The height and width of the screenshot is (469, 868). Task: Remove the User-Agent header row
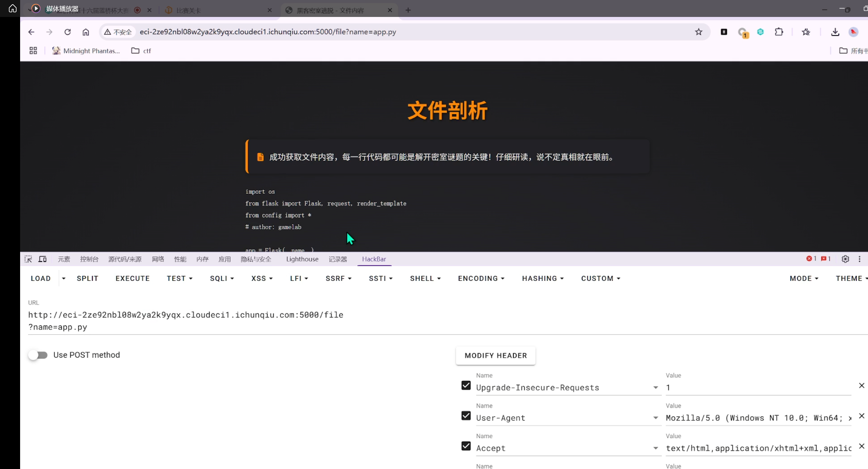[x=861, y=416]
